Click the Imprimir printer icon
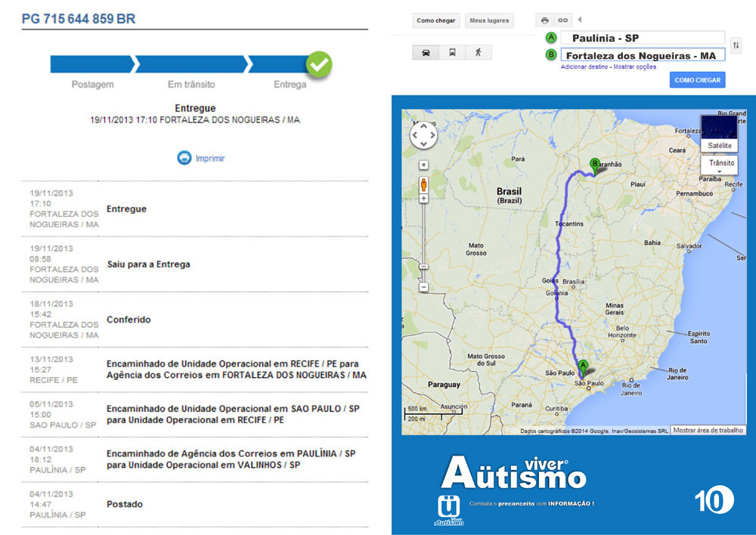756x535 pixels. (x=184, y=158)
